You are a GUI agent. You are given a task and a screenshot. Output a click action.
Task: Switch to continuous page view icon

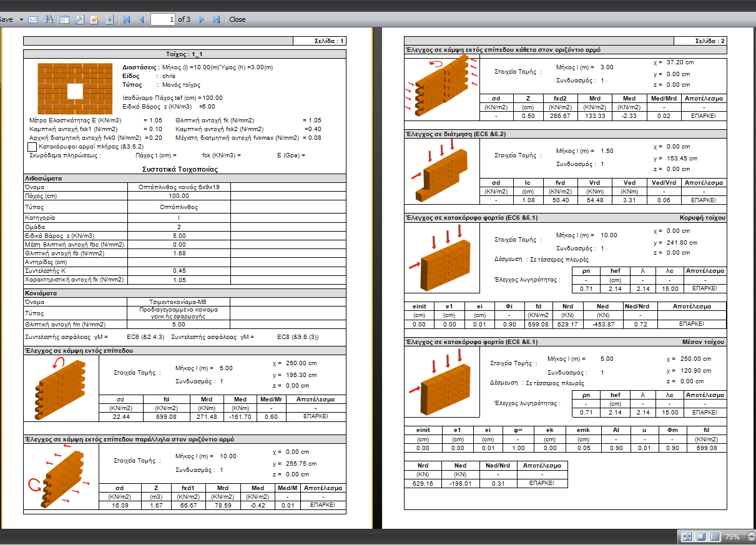pos(715,537)
